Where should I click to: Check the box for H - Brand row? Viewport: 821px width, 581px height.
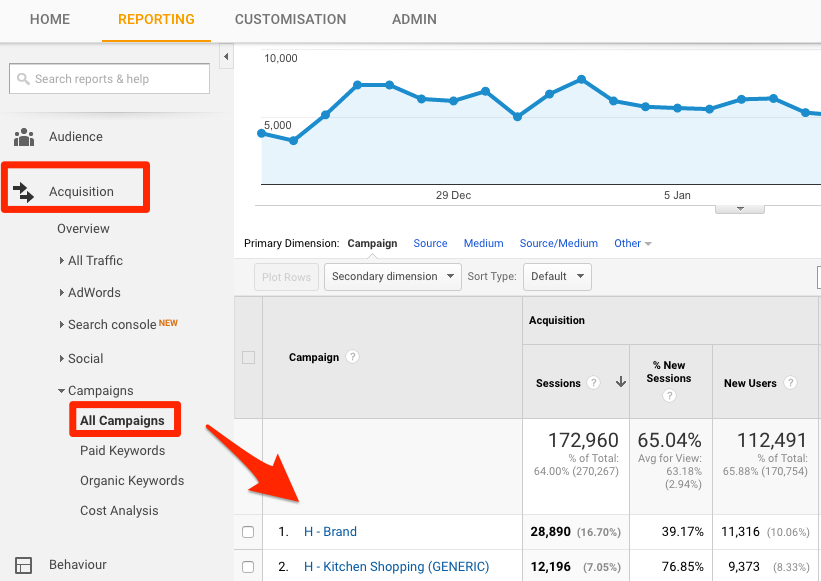(x=248, y=532)
